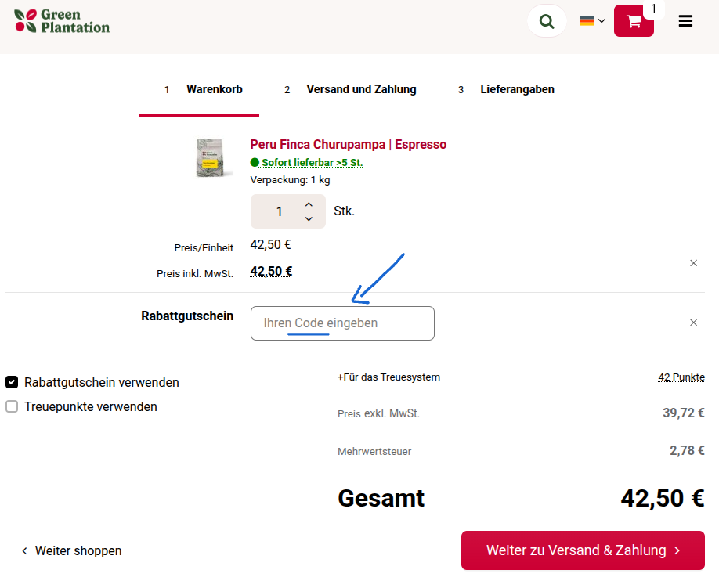The width and height of the screenshot is (719, 588).
Task: Open Peru Finca Churupampa Espresso product link
Action: pos(348,145)
